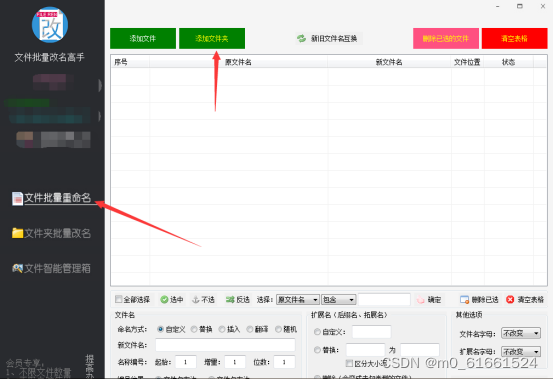The image size is (553, 379).
Task: Click the 增量 number field
Action: [235, 362]
